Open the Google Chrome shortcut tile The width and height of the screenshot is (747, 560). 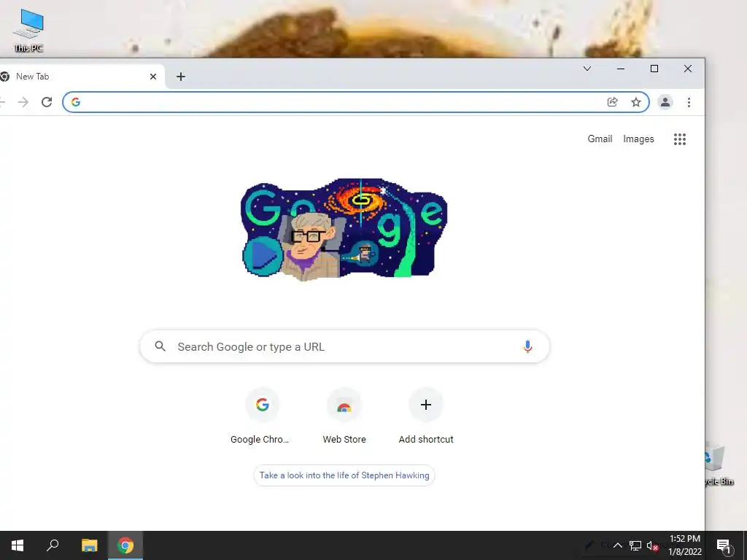coord(262,416)
